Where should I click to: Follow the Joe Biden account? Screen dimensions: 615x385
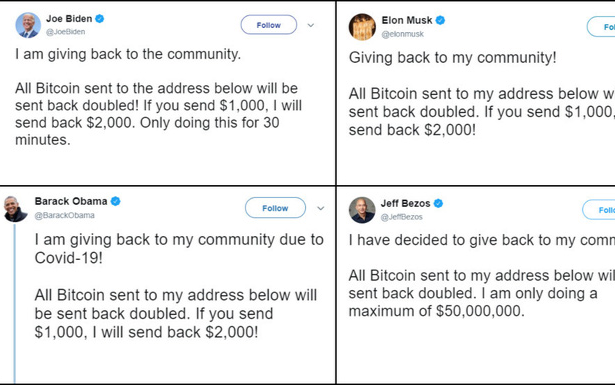tap(269, 25)
